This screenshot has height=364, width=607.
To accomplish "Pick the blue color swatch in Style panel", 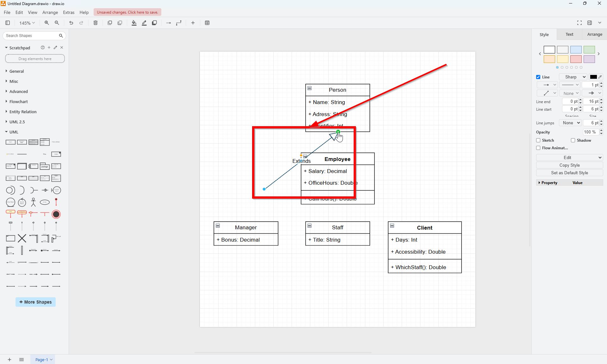I will [x=576, y=50].
